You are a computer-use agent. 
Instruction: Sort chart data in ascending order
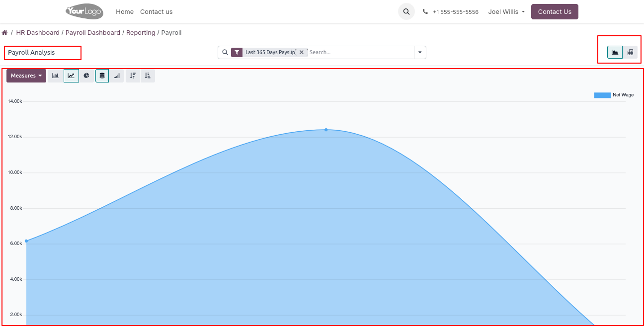point(148,76)
